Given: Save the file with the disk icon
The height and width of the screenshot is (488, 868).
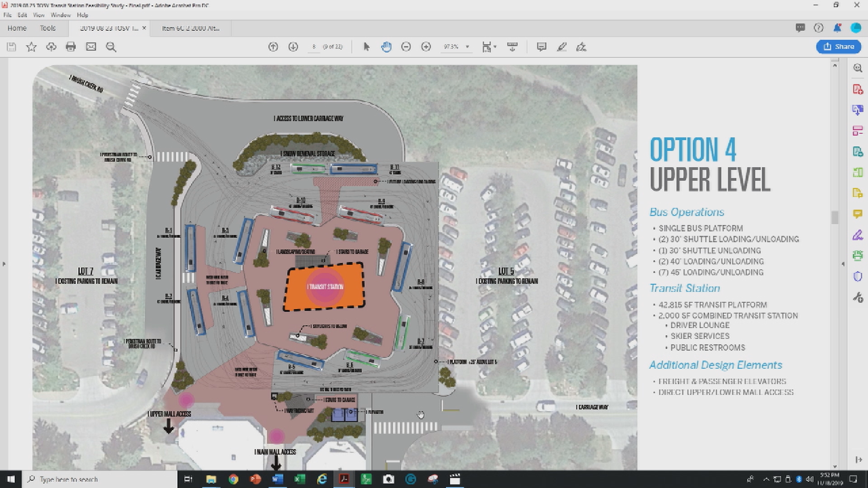Looking at the screenshot, I should [11, 47].
